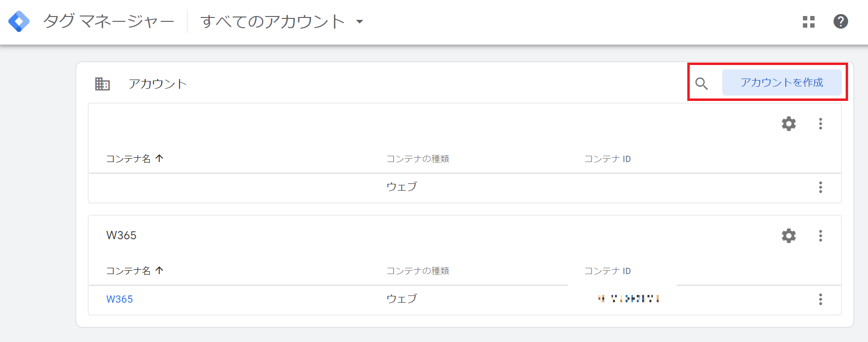The image size is (868, 342).
Task: Open the overflow menu on the W365 container row
Action: coord(820,299)
